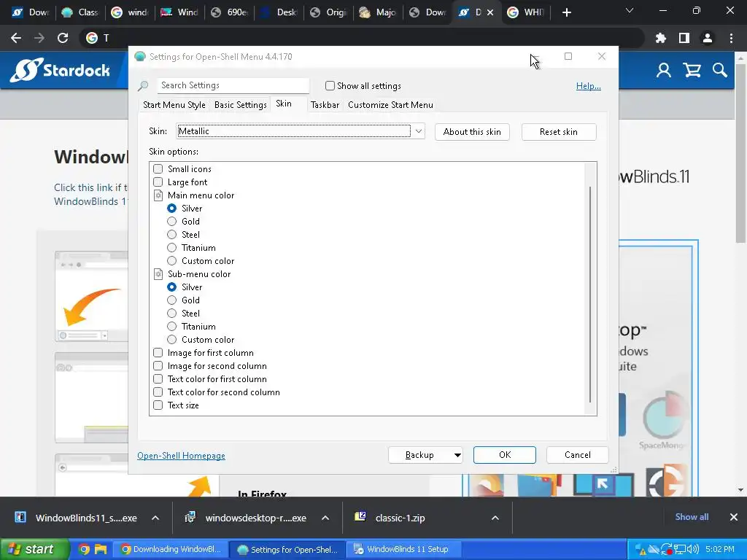Open the browser tab search chevron
This screenshot has height=560, width=747.
630,10
